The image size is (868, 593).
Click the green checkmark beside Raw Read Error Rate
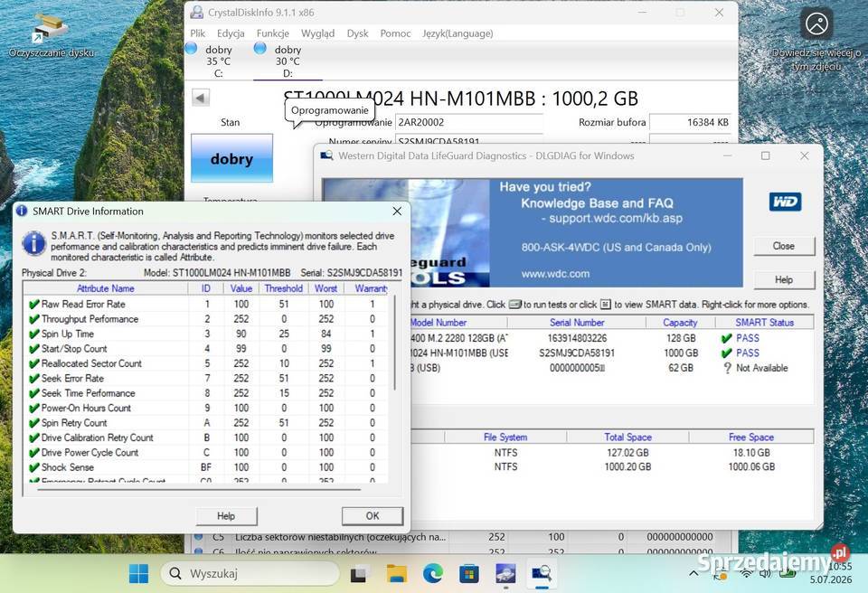coord(33,304)
